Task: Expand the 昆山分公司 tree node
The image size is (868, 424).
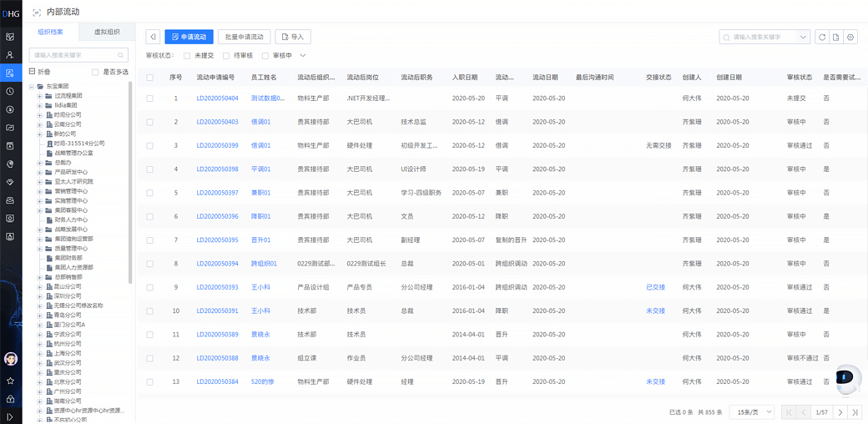Action: [x=39, y=286]
